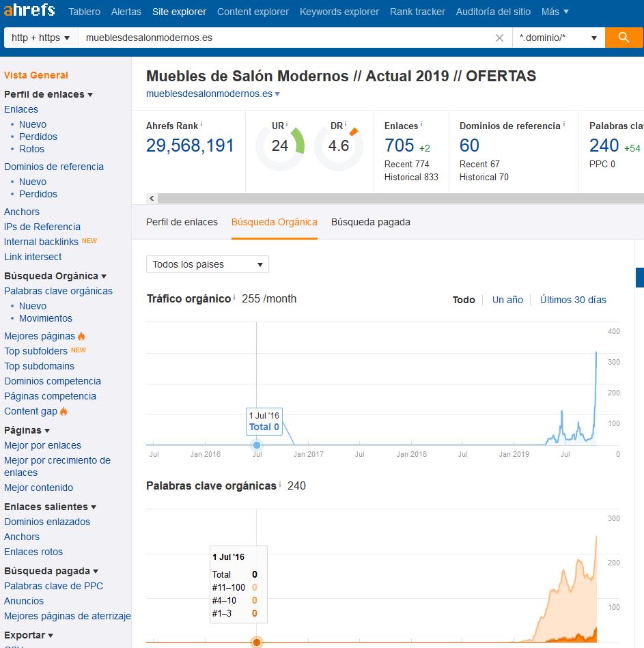Switch to Búsqueda Orgánica tab
This screenshot has height=648, width=644.
(275, 222)
